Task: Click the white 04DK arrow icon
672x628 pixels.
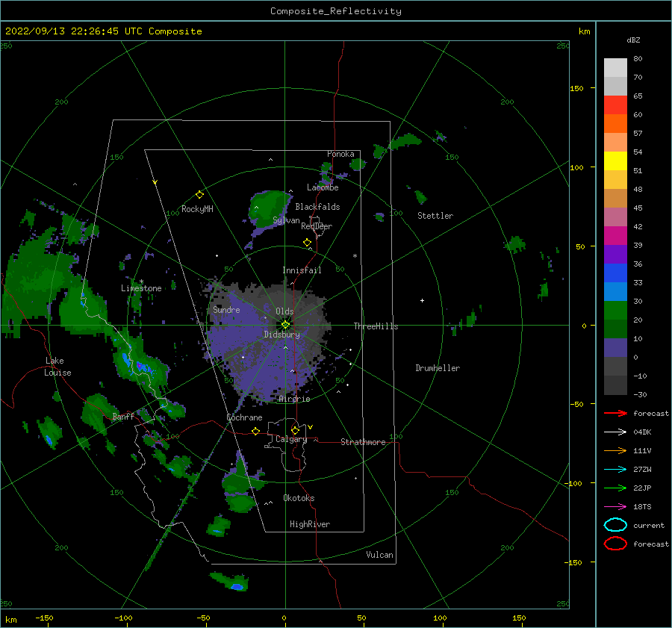Action: coord(615,432)
